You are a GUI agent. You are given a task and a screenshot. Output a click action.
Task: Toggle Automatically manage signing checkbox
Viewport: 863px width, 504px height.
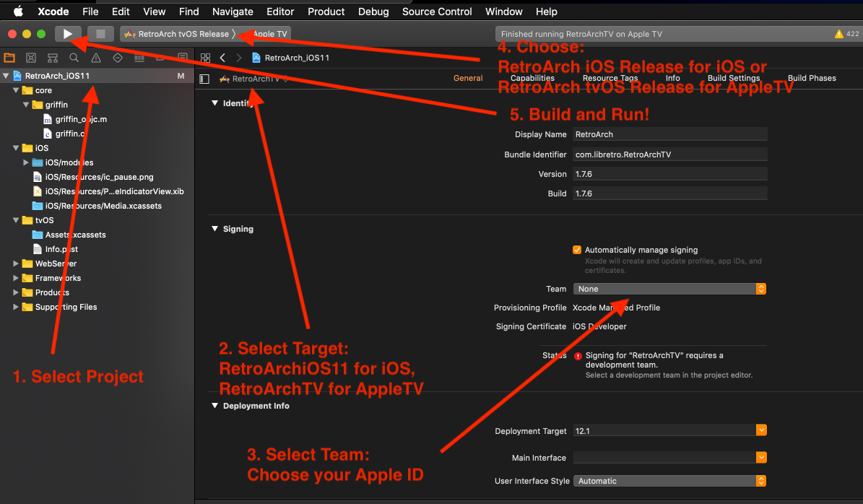(x=577, y=250)
